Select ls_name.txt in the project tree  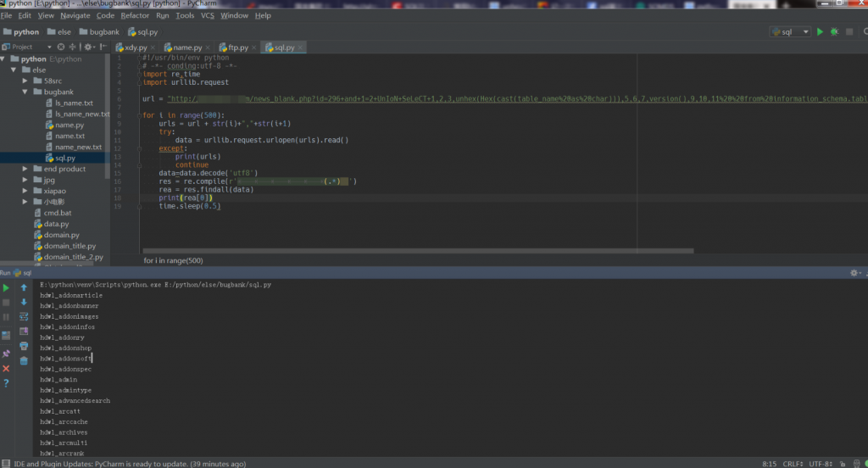click(69, 103)
